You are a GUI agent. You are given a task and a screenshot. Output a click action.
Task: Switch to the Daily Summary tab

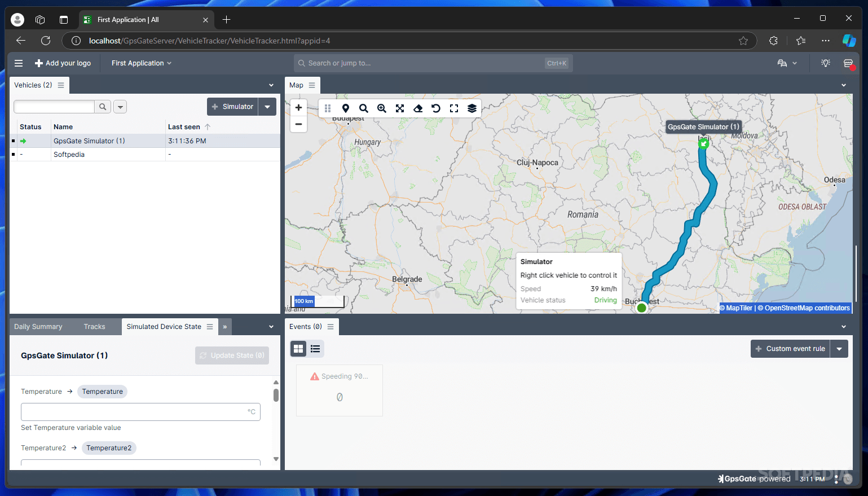38,327
